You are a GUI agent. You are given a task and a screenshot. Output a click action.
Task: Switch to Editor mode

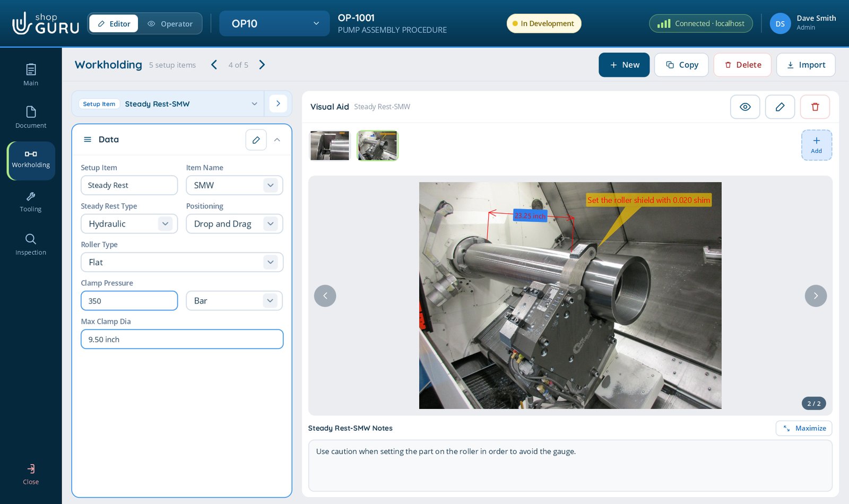[x=114, y=24]
